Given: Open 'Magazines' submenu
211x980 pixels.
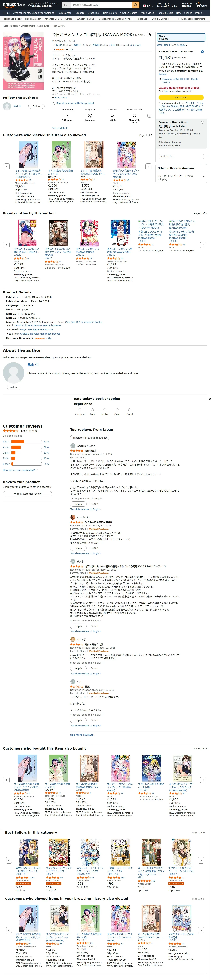Looking at the screenshot, I should [143, 19].
